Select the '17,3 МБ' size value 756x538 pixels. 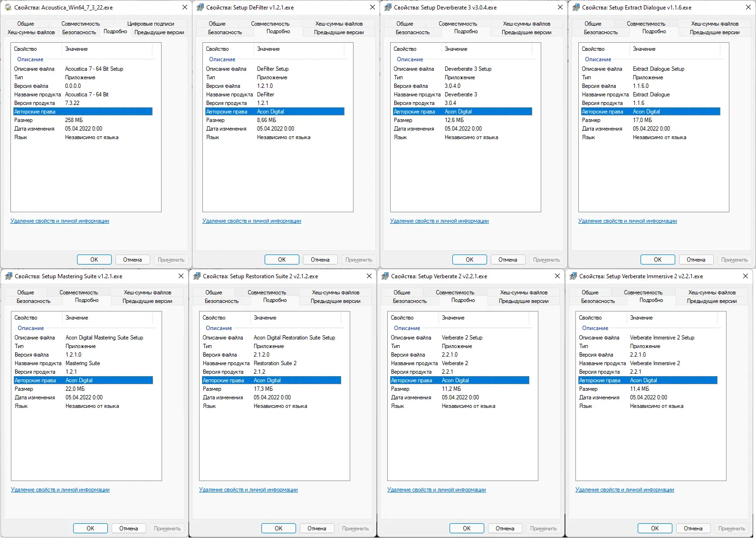pos(263,389)
